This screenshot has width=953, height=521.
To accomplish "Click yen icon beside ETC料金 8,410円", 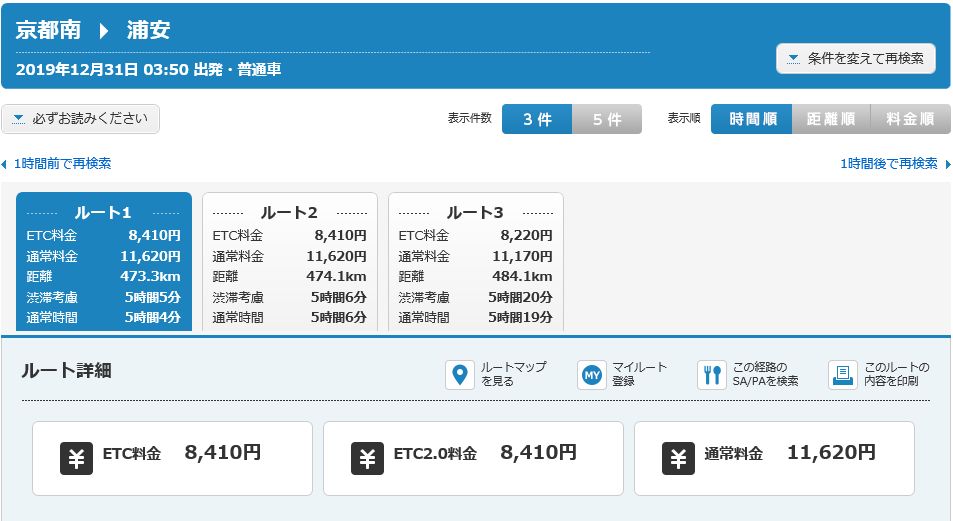I will pyautogui.click(x=76, y=458).
